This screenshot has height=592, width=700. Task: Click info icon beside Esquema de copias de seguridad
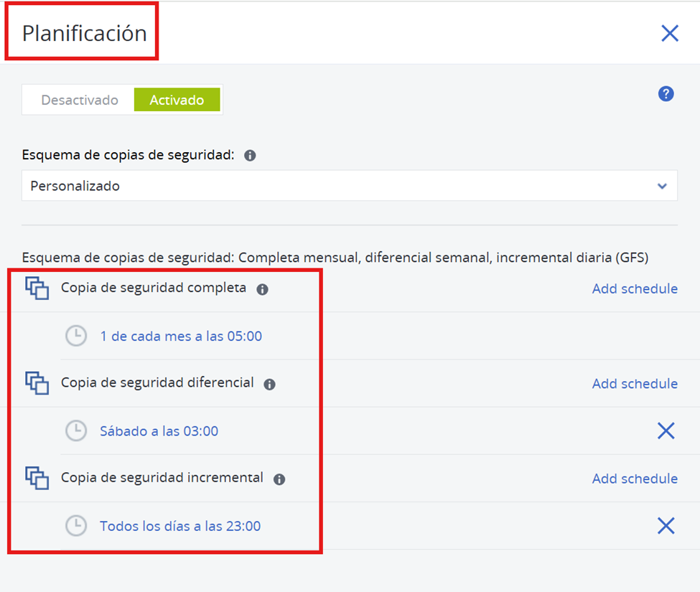250,156
